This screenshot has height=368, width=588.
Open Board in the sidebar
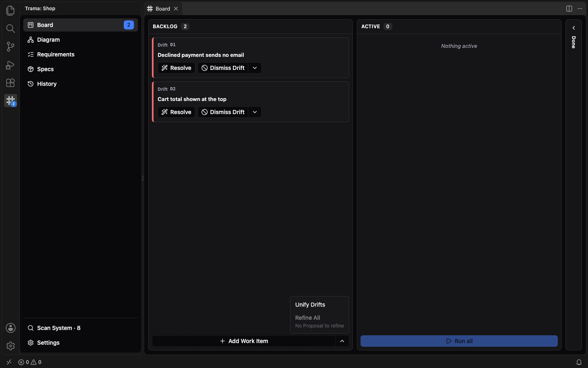[80, 25]
